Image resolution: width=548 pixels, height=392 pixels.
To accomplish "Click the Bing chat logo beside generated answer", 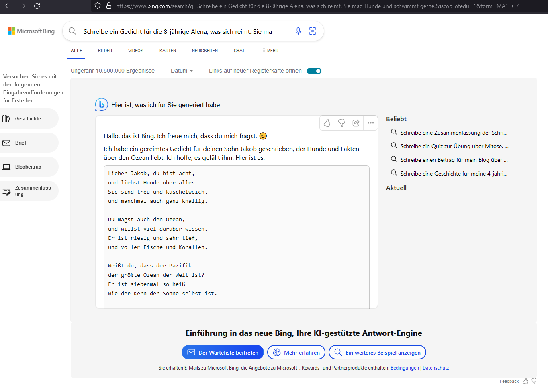I will point(101,104).
